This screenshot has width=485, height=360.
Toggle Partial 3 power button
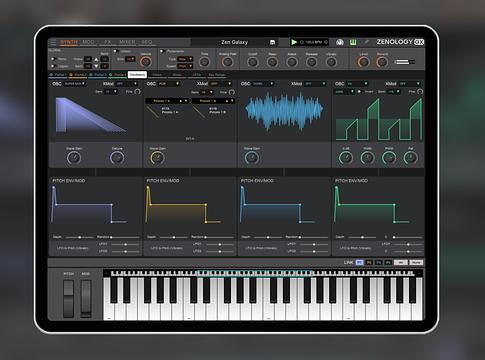click(91, 75)
